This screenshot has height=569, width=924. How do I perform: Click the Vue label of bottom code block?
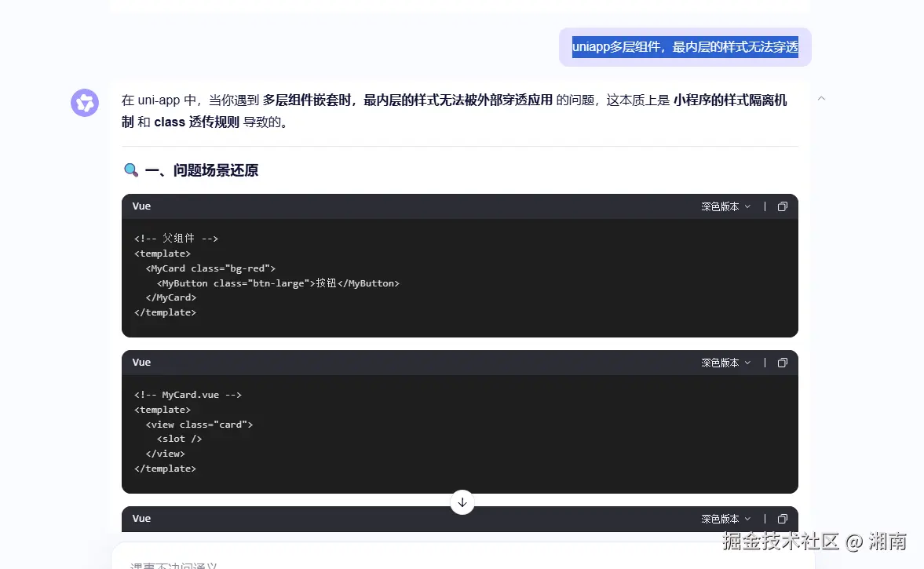pos(141,518)
